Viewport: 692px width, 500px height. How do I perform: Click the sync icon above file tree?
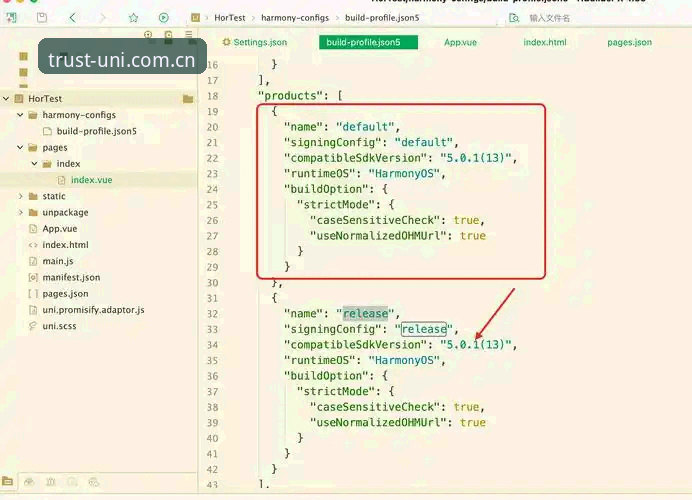169,34
